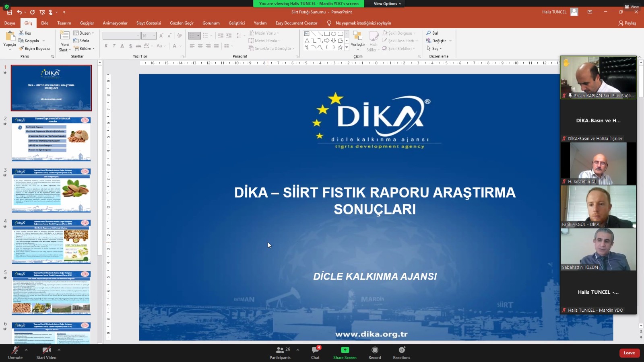Toggle underline A formatting
This screenshot has width=644, height=362.
pyautogui.click(x=122, y=46)
